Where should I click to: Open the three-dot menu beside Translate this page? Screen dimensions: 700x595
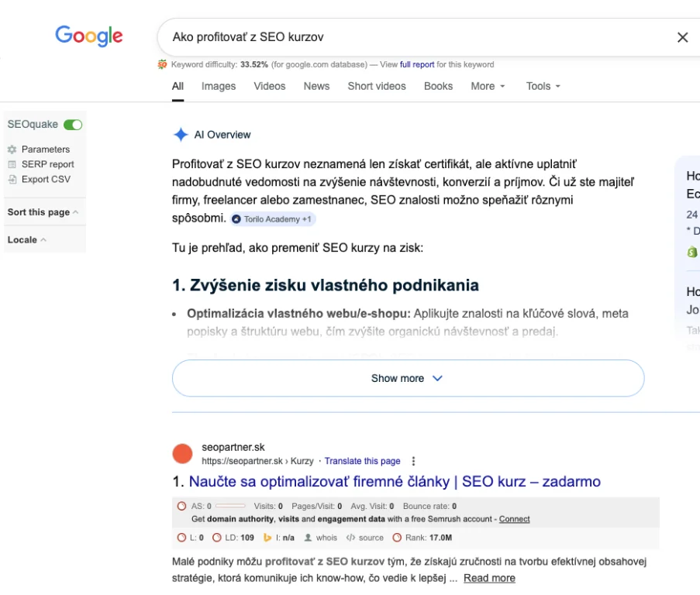[413, 461]
